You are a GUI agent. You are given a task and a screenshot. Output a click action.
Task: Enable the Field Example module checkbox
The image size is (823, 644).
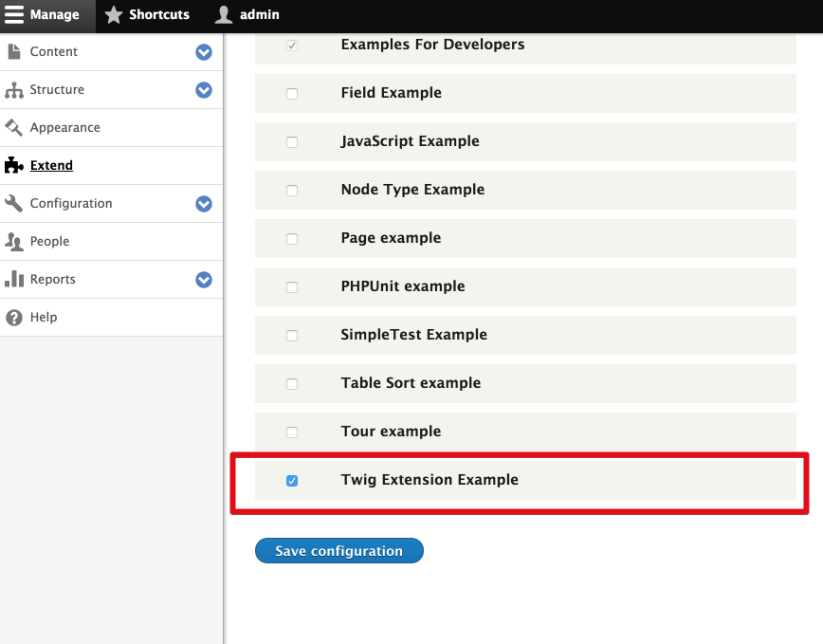tap(292, 94)
